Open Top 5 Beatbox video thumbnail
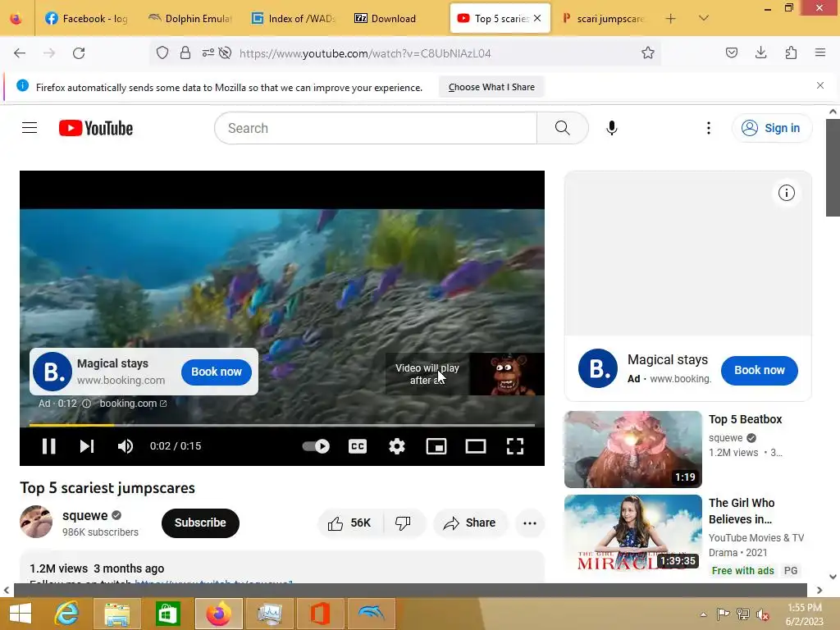This screenshot has width=840, height=630. point(632,450)
